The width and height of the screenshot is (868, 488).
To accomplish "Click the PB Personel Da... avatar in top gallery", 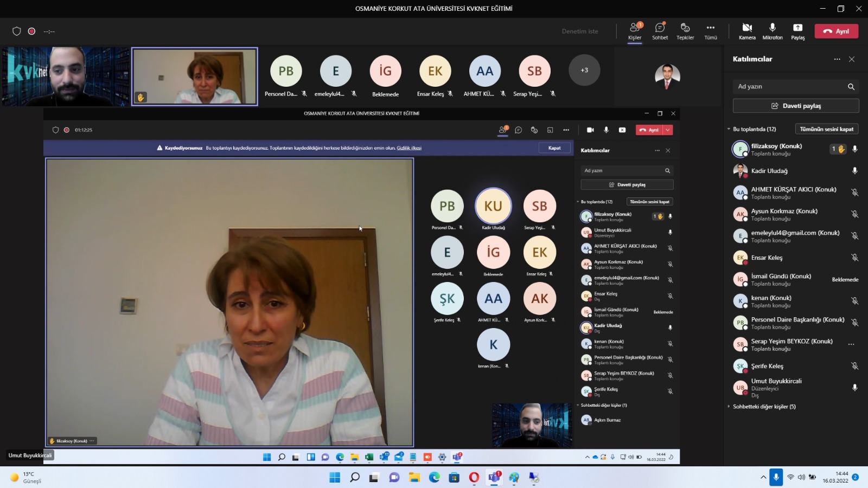I will pos(286,71).
